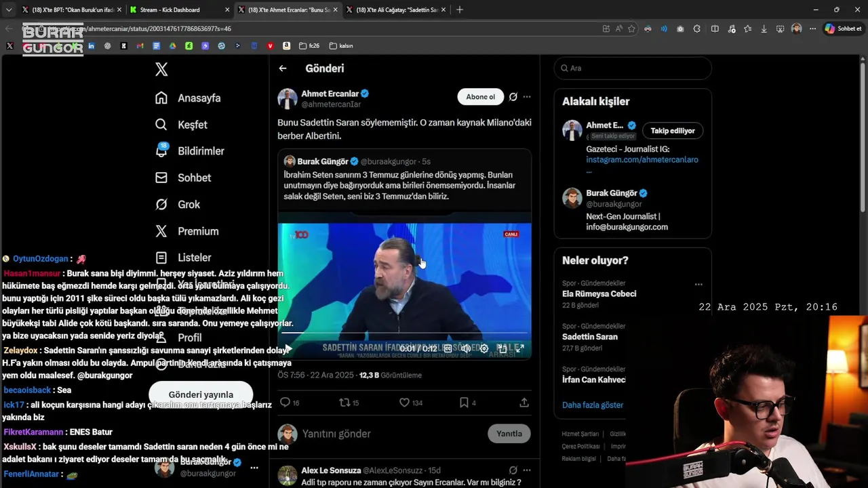
Task: Click Daha fazla göster link
Action: click(593, 405)
